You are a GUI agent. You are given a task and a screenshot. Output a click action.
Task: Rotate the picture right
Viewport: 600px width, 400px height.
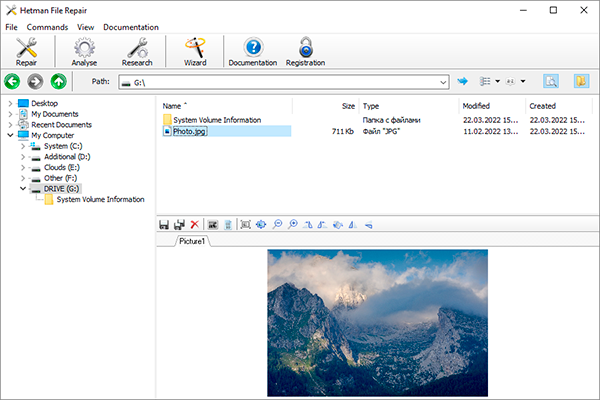322,225
